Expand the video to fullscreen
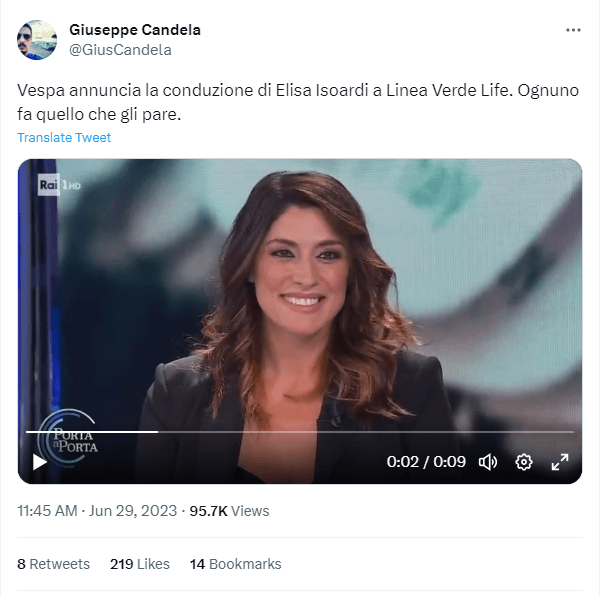 pos(560,462)
